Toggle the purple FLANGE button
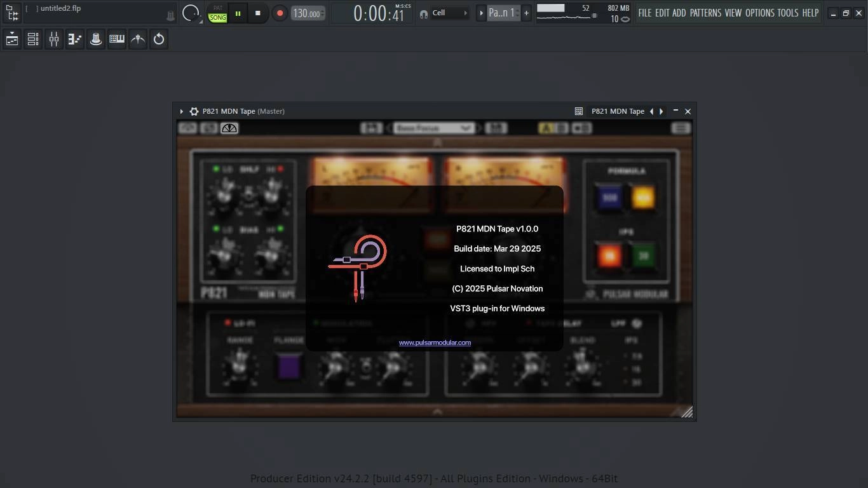 [289, 367]
